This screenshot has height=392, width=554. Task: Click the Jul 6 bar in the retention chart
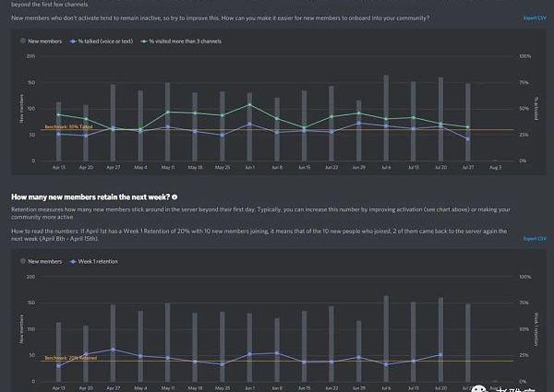(x=385, y=337)
